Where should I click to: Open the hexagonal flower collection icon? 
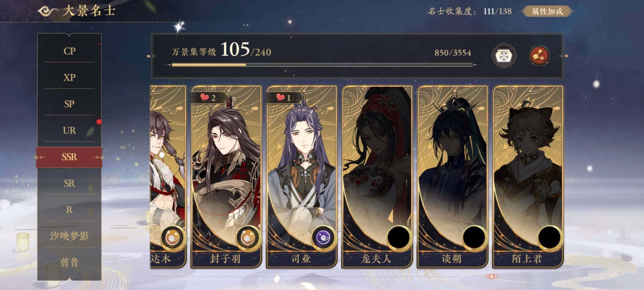pyautogui.click(x=504, y=56)
